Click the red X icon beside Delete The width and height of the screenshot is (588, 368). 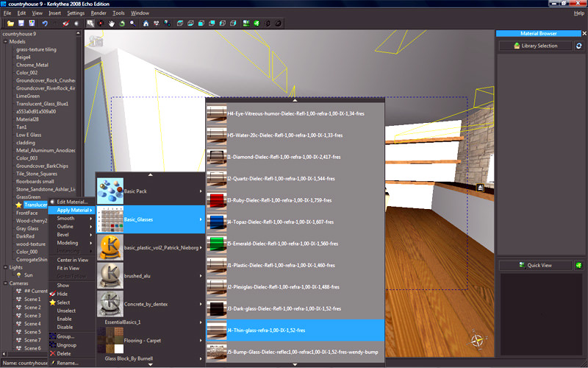pos(52,353)
